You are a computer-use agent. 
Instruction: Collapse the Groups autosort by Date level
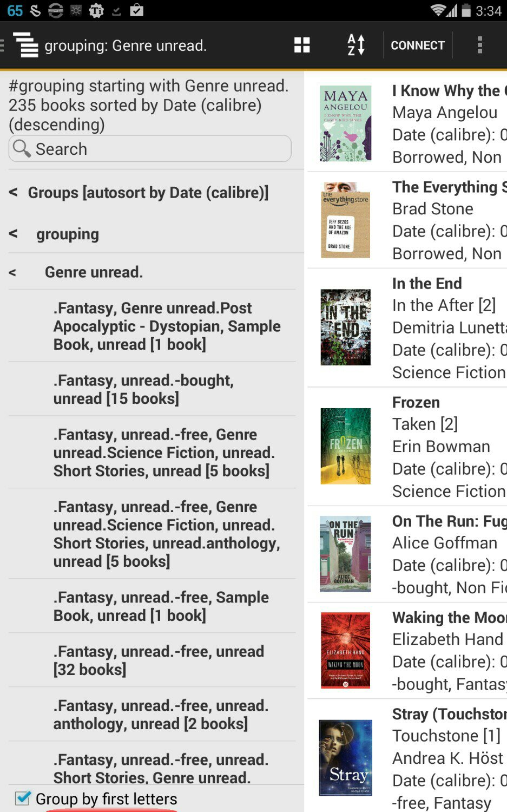point(14,192)
